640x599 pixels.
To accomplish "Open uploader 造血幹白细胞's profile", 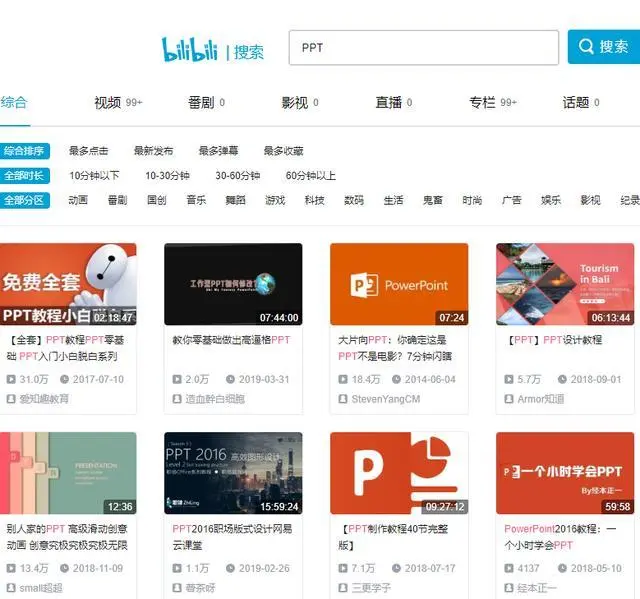I will pos(215,399).
